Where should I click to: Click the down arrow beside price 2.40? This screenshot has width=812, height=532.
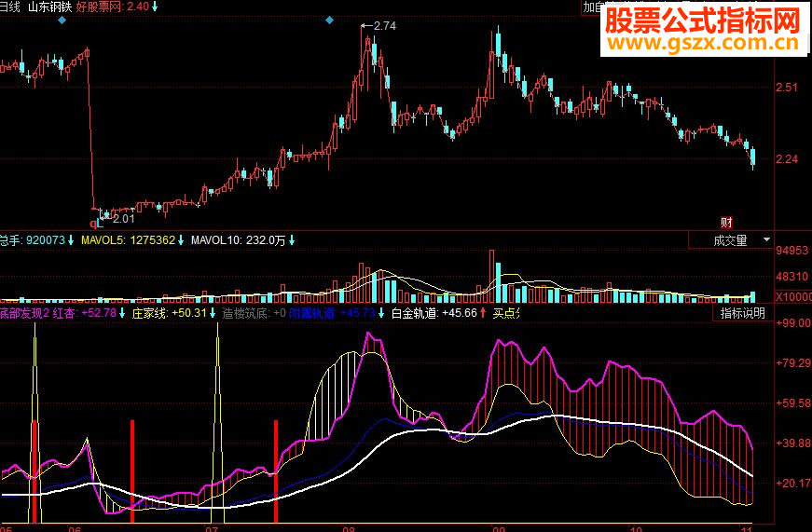[x=155, y=7]
